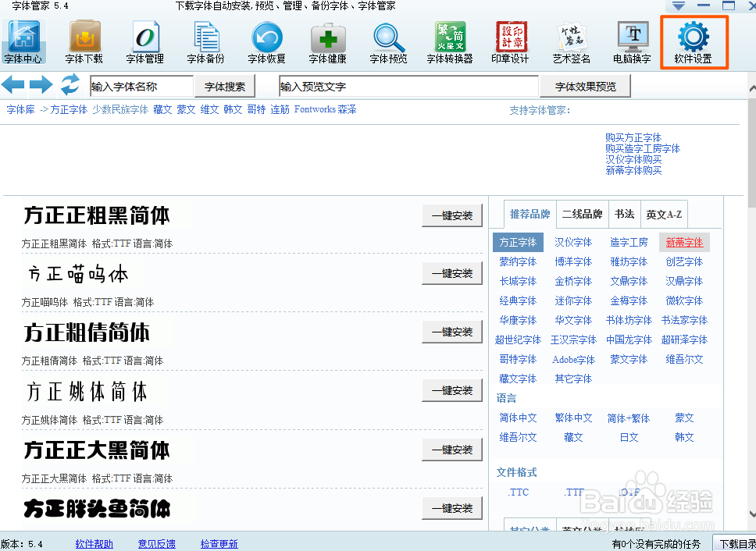The height and width of the screenshot is (551, 756).
Task: Select the 蒙纳字体 brand
Action: point(518,262)
